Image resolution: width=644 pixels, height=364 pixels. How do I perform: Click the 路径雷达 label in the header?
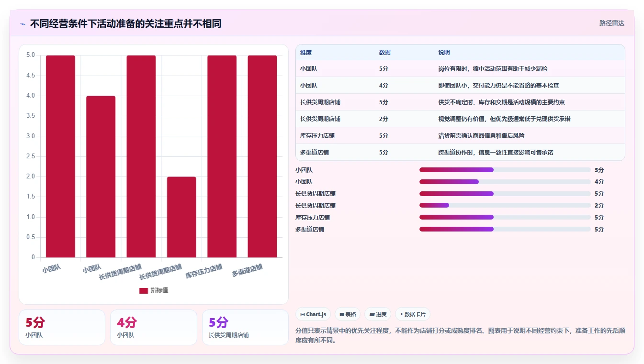[x=611, y=23]
